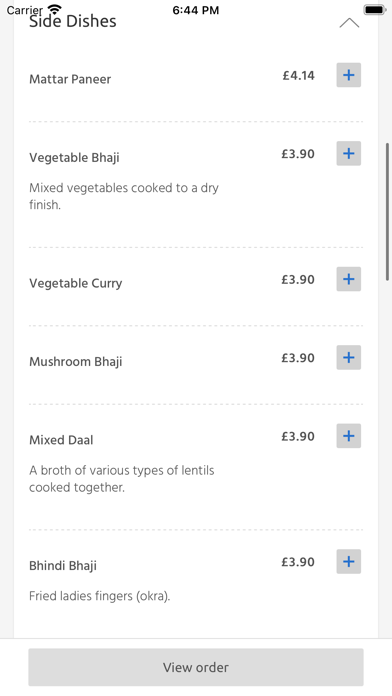Click the £4.14 price of Mattar Paneer
The image size is (392, 696).
coord(299,75)
